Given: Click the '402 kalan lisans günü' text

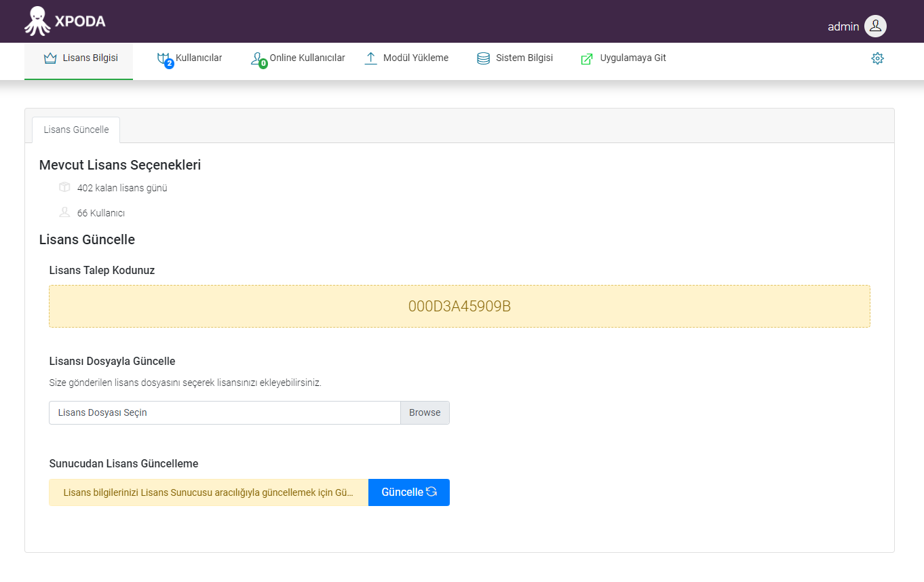Looking at the screenshot, I should click(x=122, y=188).
